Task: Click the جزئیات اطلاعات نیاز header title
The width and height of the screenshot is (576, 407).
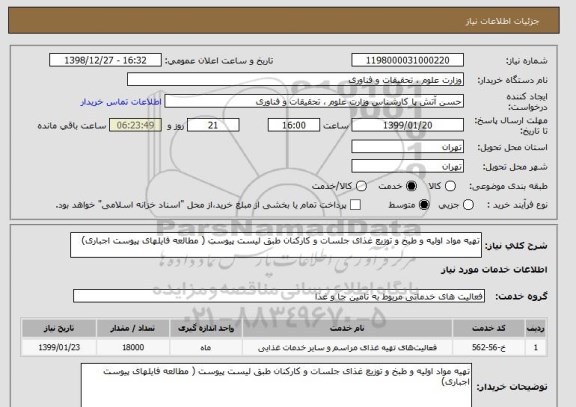Action: click(502, 21)
